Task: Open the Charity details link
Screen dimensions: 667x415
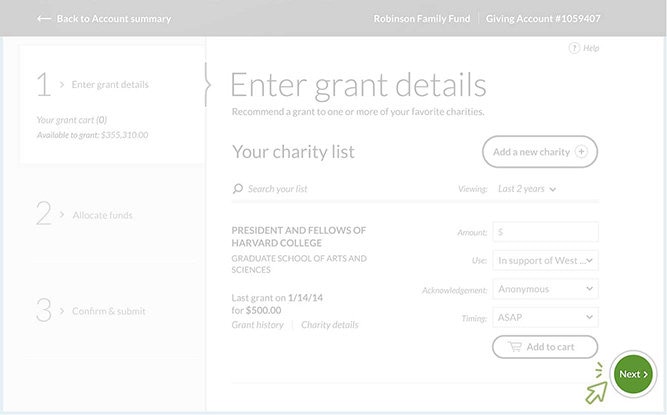Action: [x=330, y=325]
